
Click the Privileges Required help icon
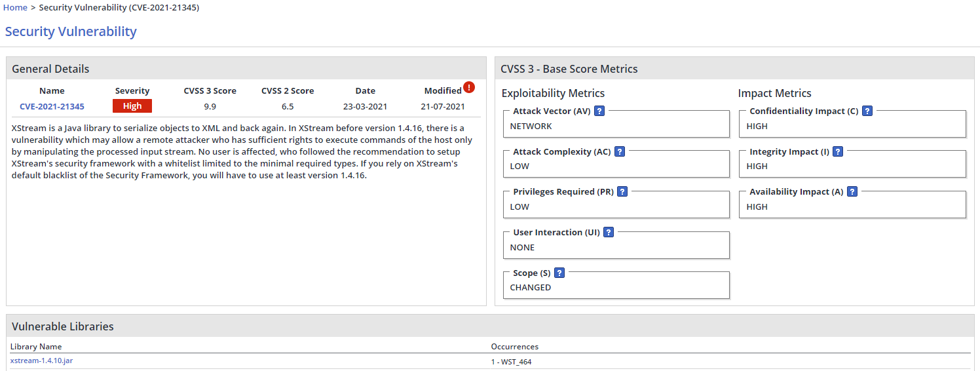pyautogui.click(x=622, y=192)
